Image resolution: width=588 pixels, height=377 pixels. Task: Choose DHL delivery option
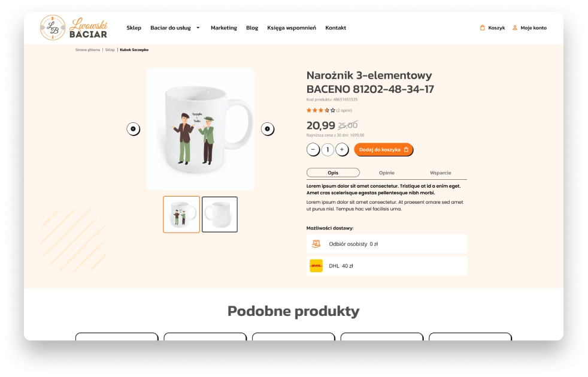pos(387,266)
